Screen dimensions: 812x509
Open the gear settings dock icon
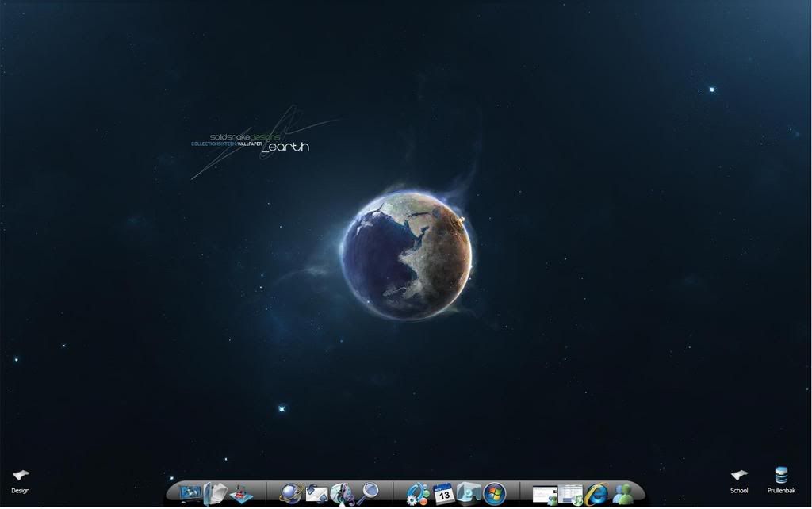(417, 494)
